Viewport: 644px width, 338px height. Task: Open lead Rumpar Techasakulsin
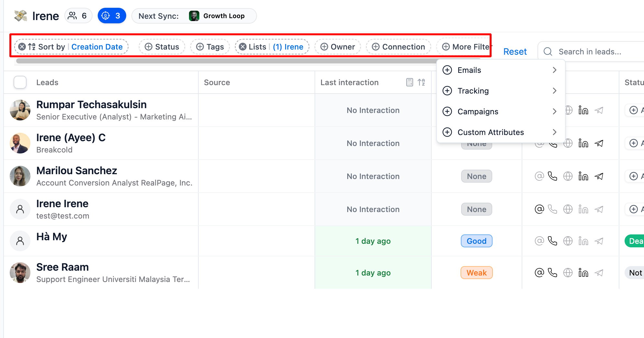(x=91, y=105)
